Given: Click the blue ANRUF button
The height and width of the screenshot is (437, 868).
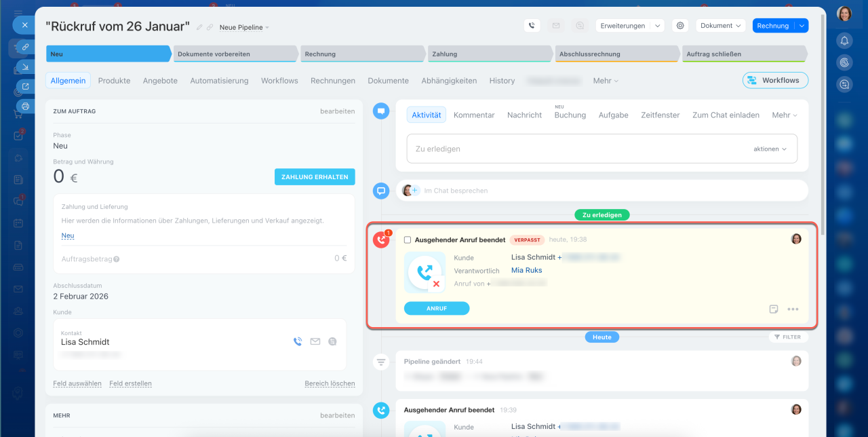Looking at the screenshot, I should point(436,309).
